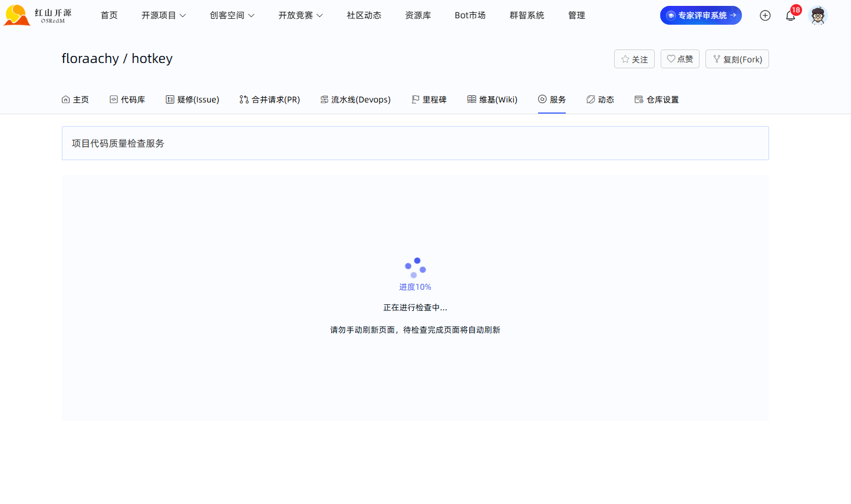
Task: Click the user avatar
Action: pyautogui.click(x=817, y=15)
